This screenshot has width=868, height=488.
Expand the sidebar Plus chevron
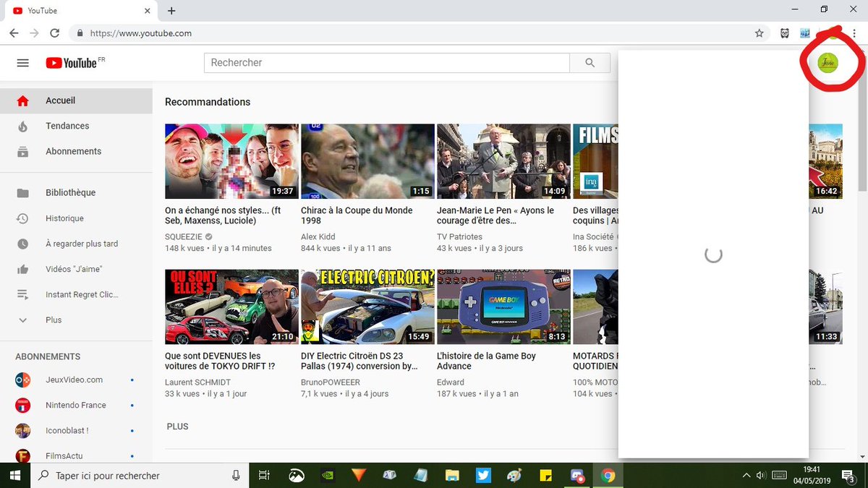tap(22, 320)
